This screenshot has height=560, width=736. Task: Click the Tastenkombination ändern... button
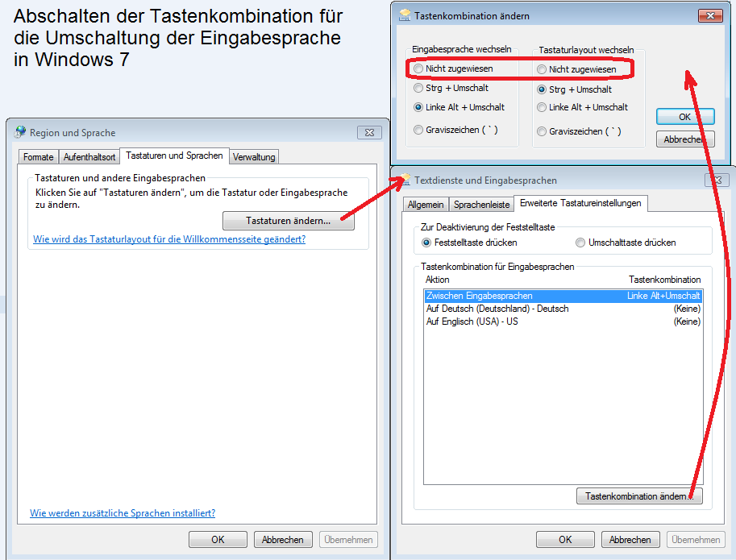[639, 496]
